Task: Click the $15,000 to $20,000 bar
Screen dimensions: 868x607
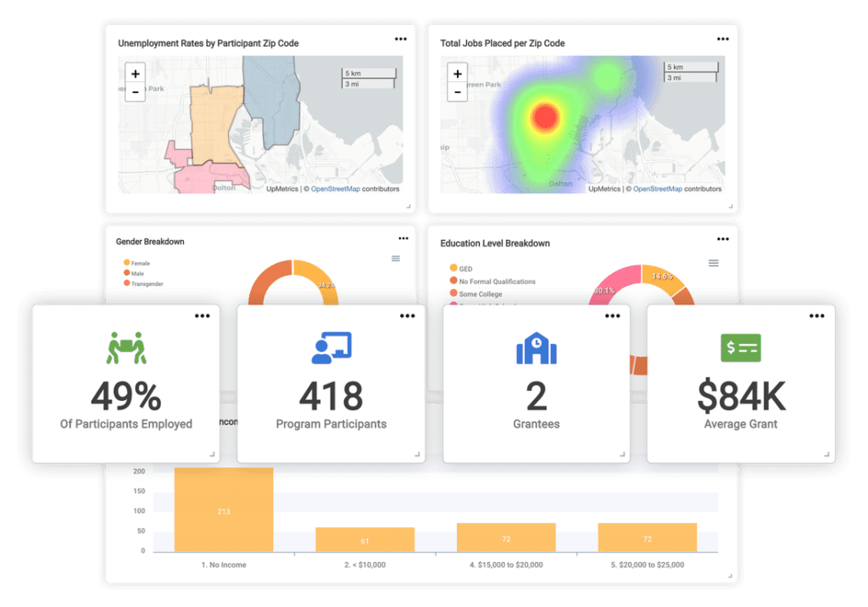Action: tap(506, 537)
